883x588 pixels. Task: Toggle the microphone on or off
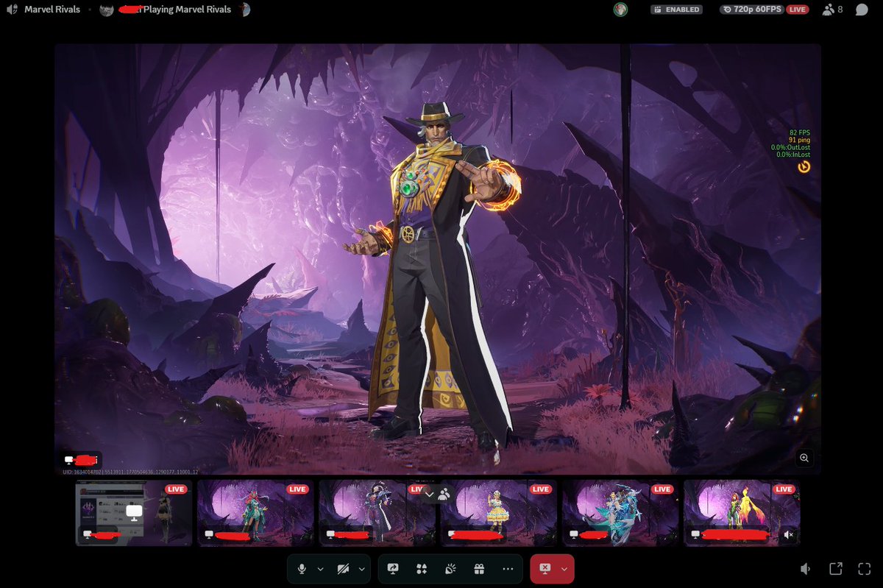(303, 568)
